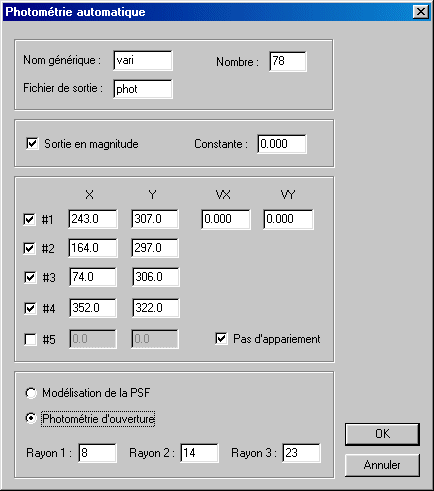Select Photométrie d'ouverture radio button
434x491 pixels.
(x=31, y=418)
